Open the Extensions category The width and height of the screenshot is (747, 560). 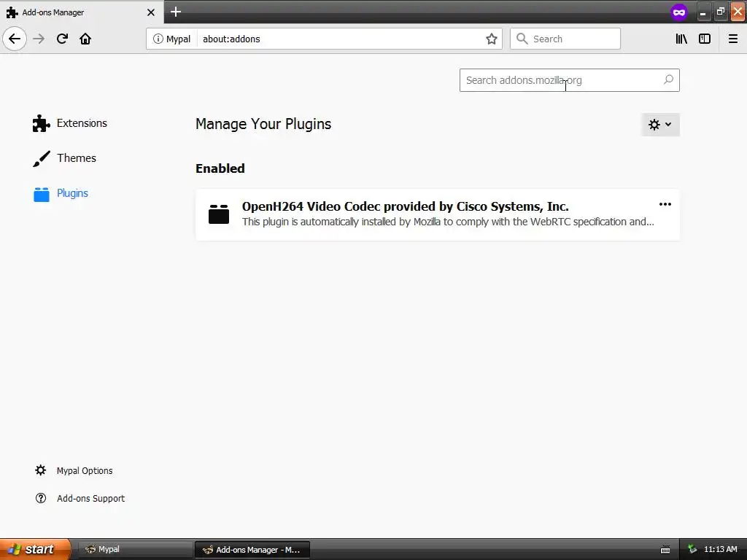point(70,123)
